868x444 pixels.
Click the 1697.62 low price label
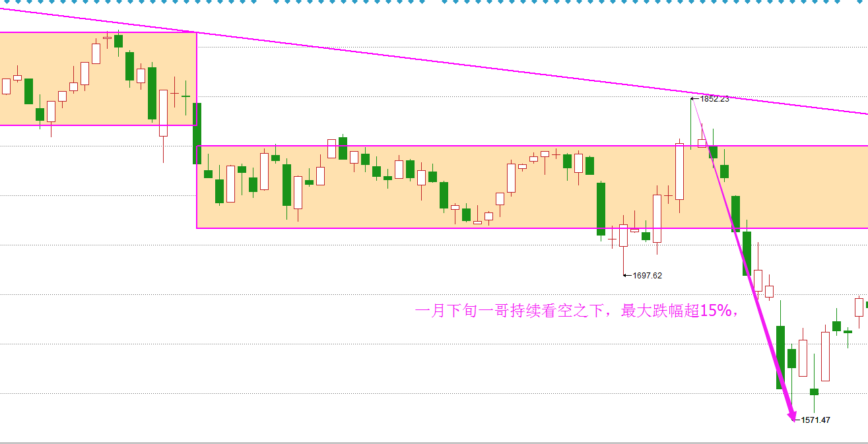point(647,276)
